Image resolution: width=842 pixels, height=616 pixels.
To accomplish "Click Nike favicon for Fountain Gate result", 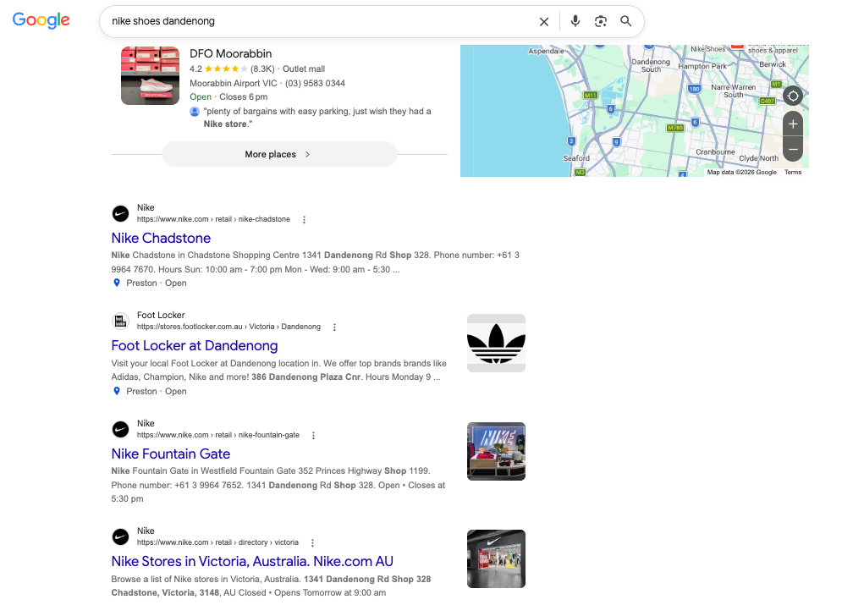I will coord(121,430).
